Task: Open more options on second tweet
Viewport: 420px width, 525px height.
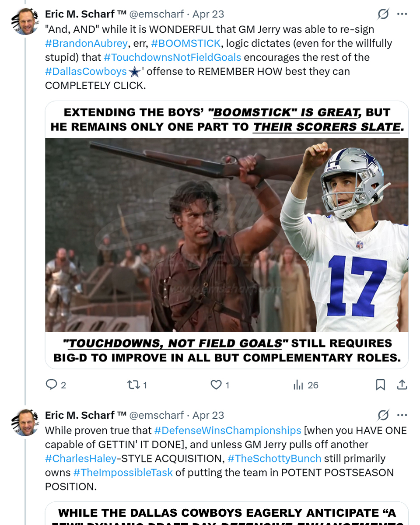Action: coord(402,415)
